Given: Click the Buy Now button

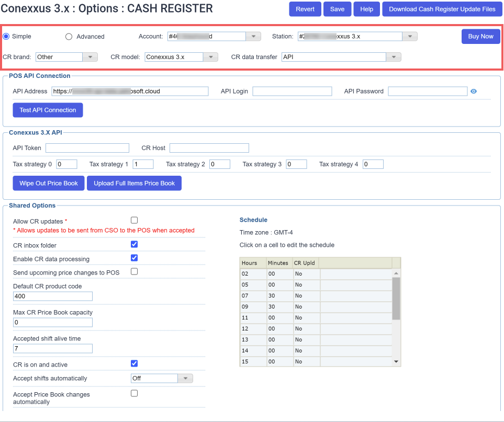Looking at the screenshot, I should 481,36.
